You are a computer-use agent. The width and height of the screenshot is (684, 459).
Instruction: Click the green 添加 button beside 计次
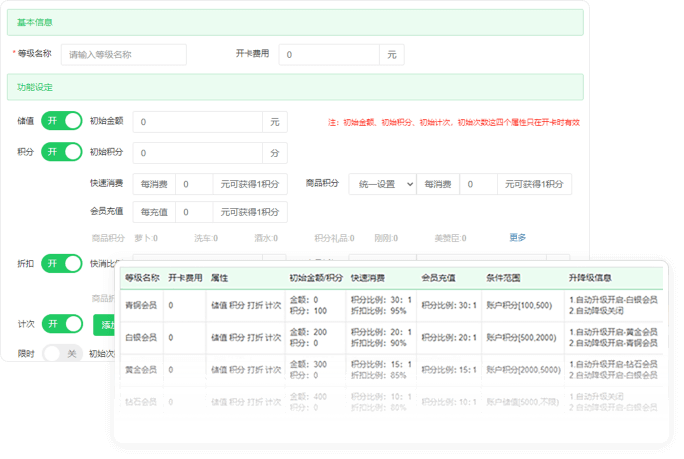pyautogui.click(x=105, y=325)
